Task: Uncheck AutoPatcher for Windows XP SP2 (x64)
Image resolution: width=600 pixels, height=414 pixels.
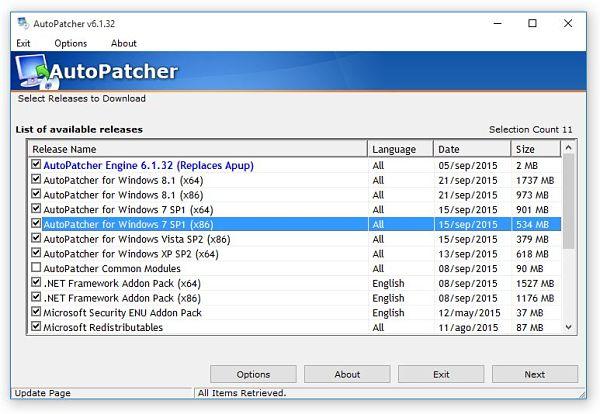Action: [36, 253]
